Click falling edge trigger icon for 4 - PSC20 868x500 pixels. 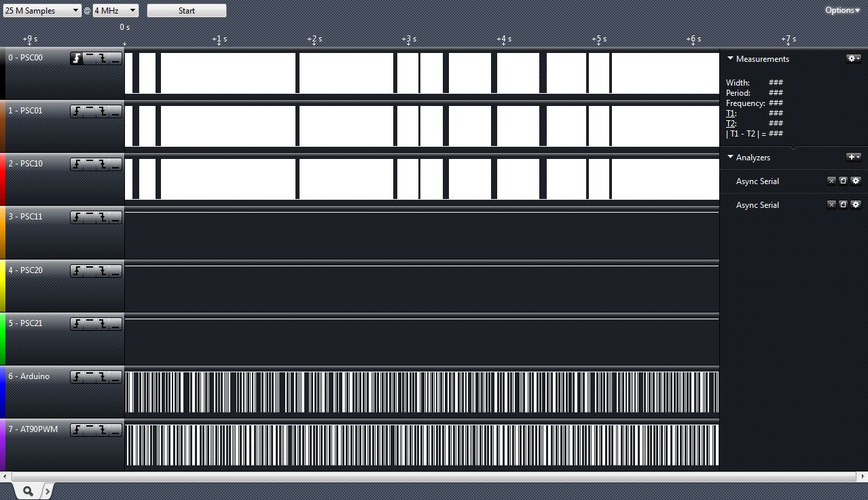coord(103,271)
